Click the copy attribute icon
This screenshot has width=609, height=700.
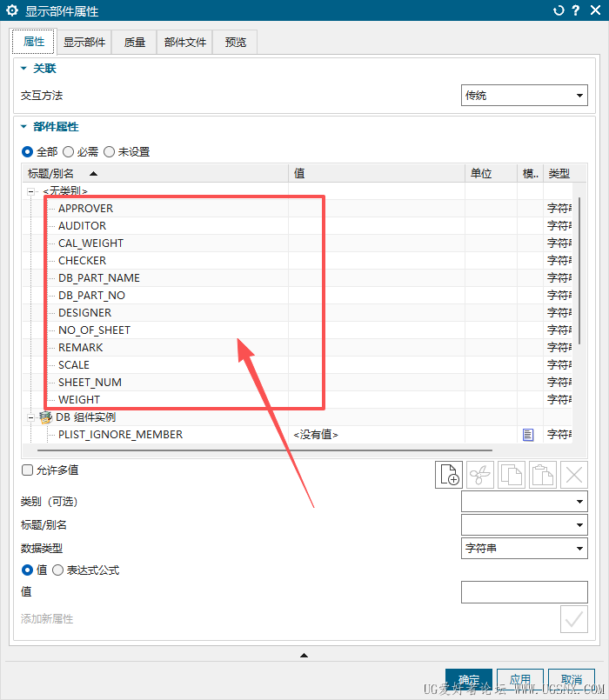(512, 475)
